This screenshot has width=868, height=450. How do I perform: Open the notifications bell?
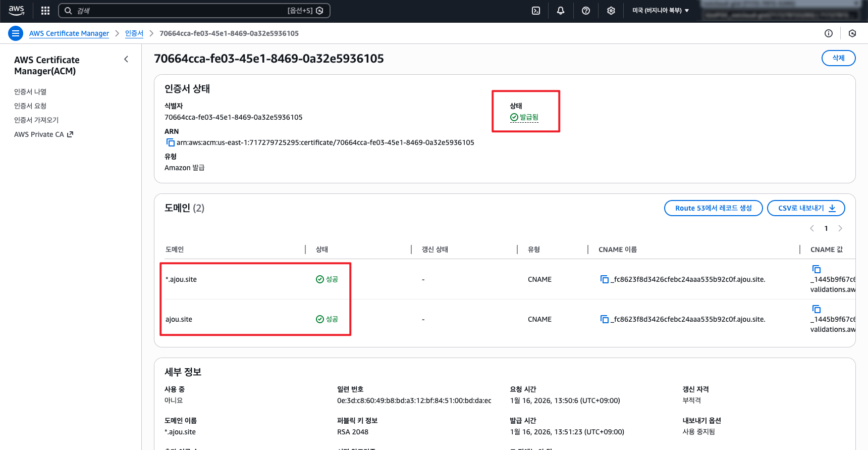tap(561, 11)
